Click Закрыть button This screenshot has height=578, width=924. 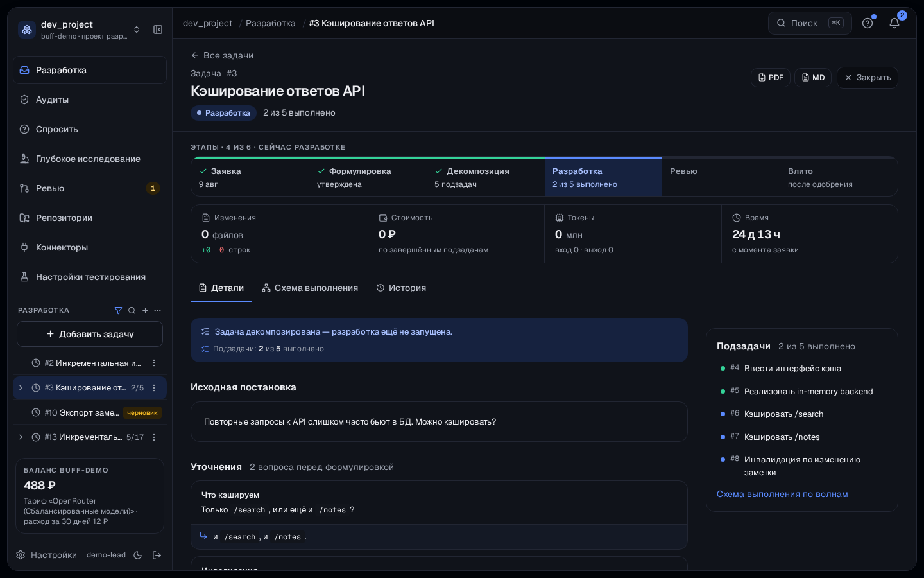(868, 78)
